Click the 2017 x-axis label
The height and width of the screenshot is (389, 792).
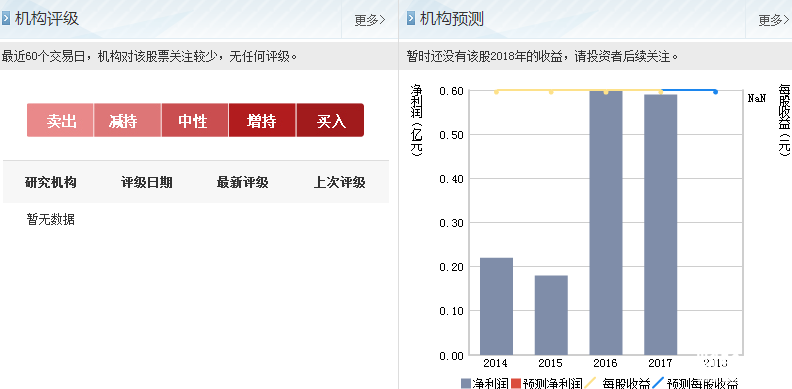click(x=660, y=363)
